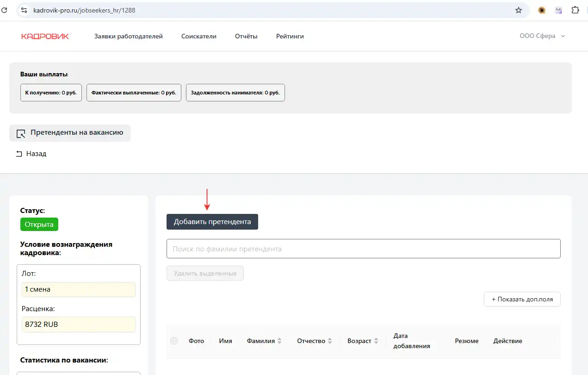
Task: Go to the Соискатели menu section
Action: click(199, 36)
